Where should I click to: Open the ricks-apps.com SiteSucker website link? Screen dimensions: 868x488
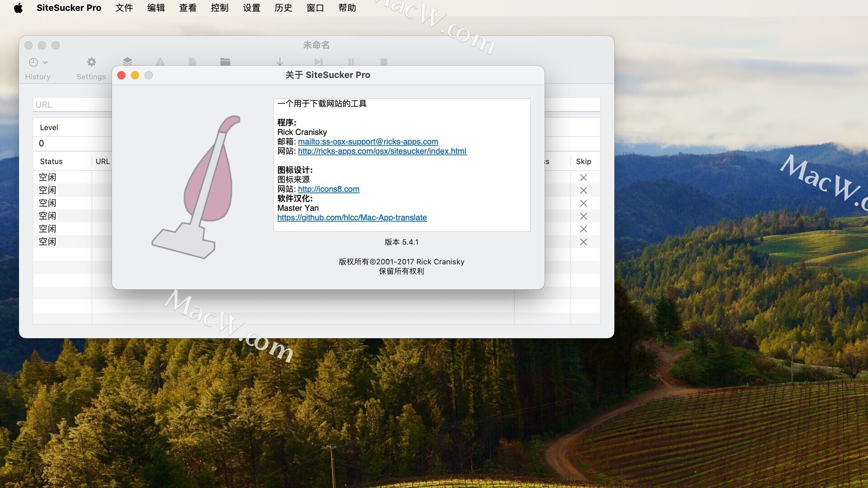382,151
